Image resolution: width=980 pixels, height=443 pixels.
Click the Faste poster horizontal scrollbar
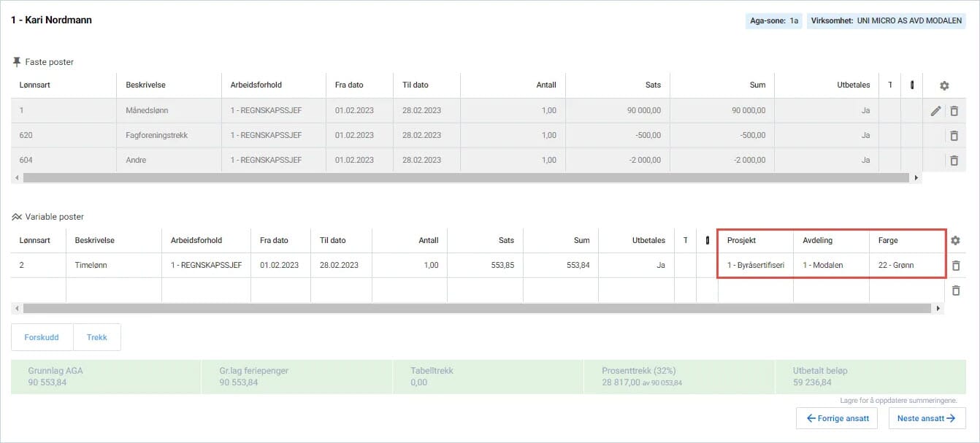click(466, 177)
